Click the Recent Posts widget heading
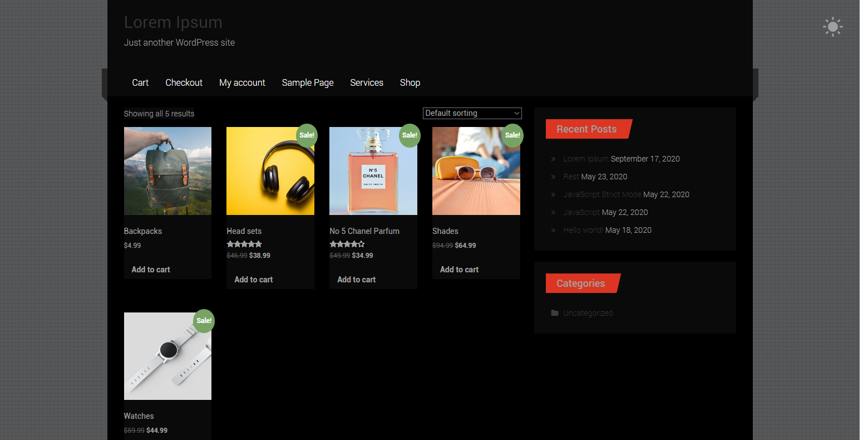This screenshot has width=868, height=440. [588, 129]
